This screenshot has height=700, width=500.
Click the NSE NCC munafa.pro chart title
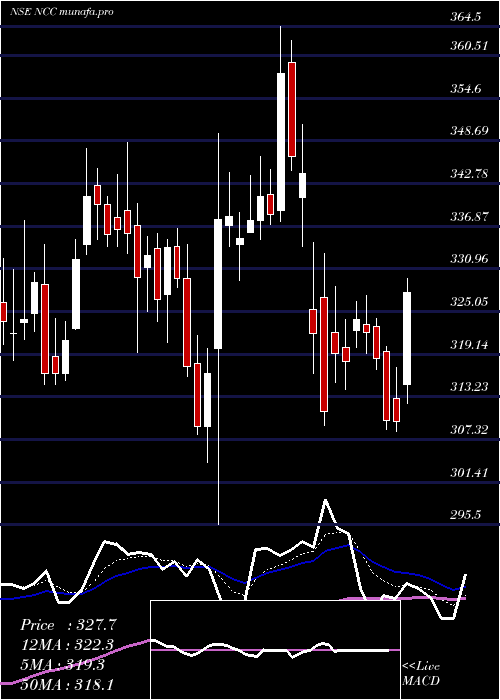pyautogui.click(x=62, y=12)
